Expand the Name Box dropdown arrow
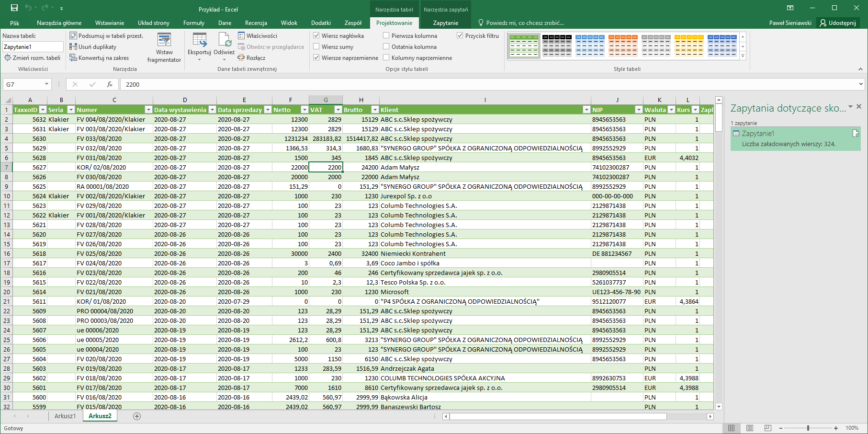 click(x=46, y=84)
